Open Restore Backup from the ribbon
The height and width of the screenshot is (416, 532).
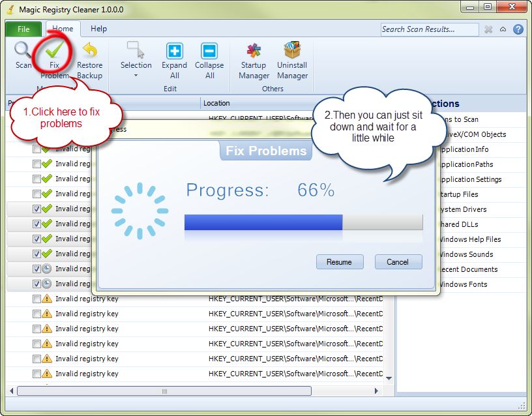point(89,61)
